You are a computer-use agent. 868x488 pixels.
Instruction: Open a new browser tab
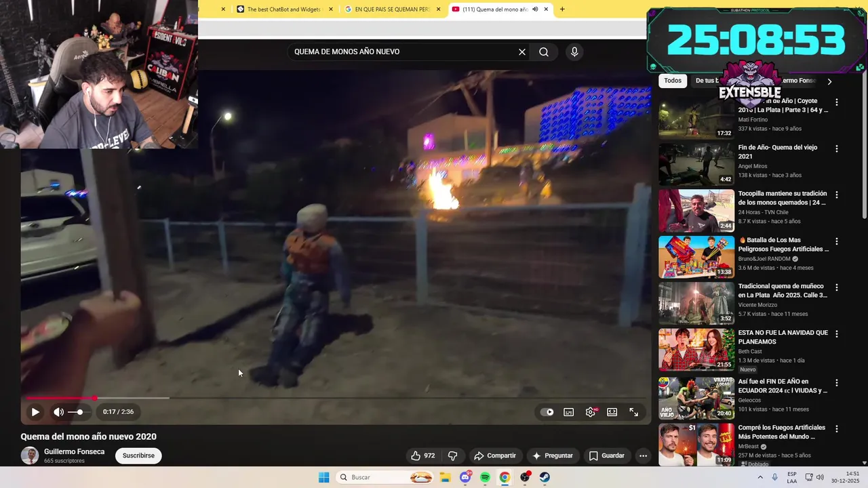point(562,9)
